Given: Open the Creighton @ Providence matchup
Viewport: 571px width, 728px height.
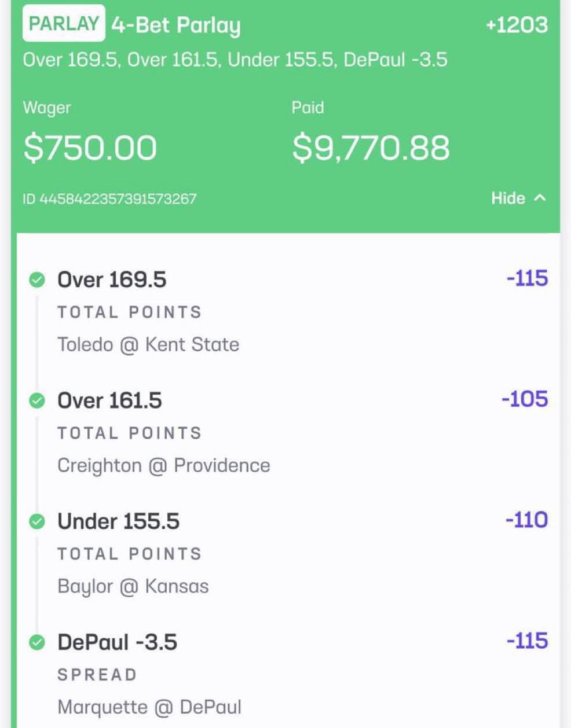Looking at the screenshot, I should pos(164,465).
